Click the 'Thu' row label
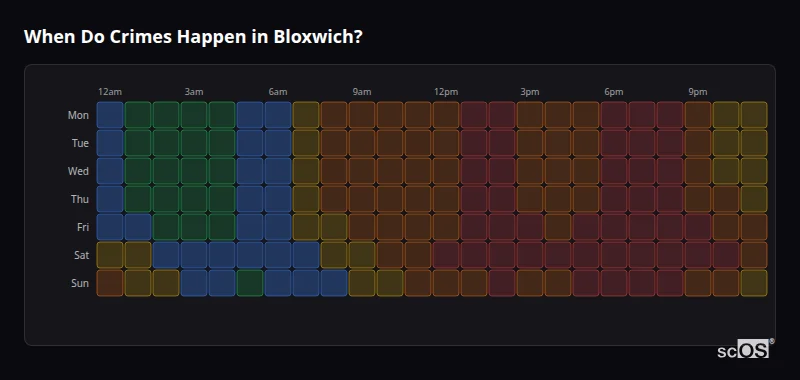 click(80, 199)
